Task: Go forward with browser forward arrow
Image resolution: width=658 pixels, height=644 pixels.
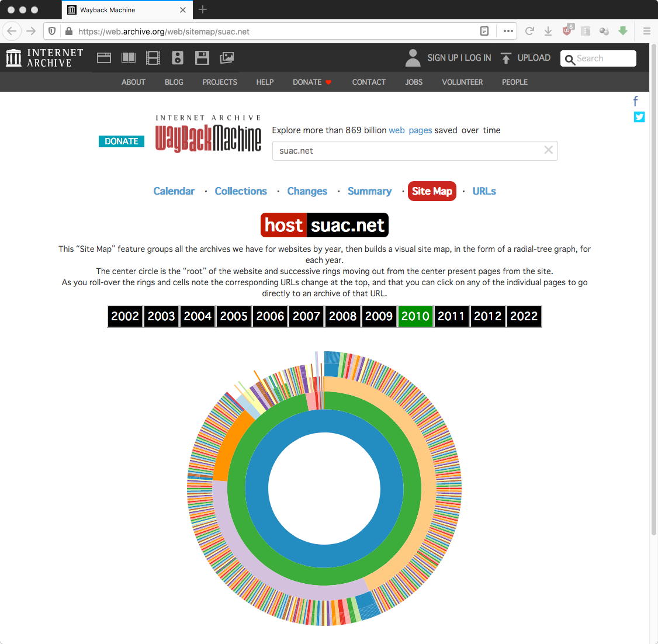Action: (x=31, y=31)
